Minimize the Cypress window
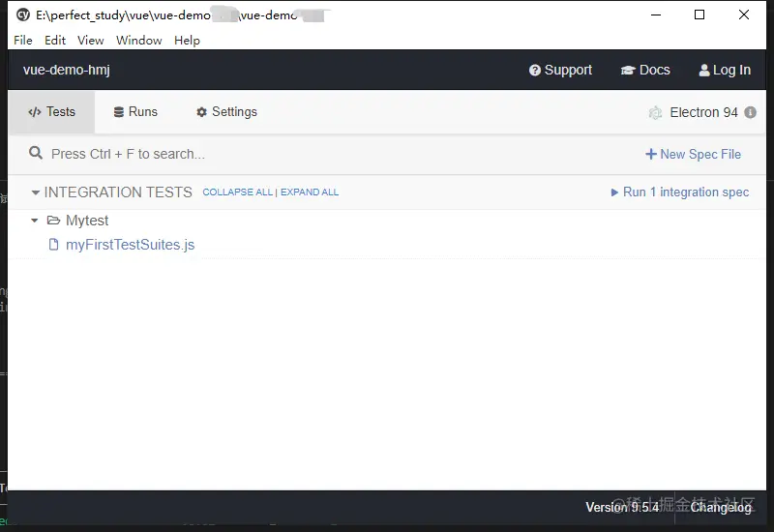This screenshot has width=774, height=532. (656, 15)
